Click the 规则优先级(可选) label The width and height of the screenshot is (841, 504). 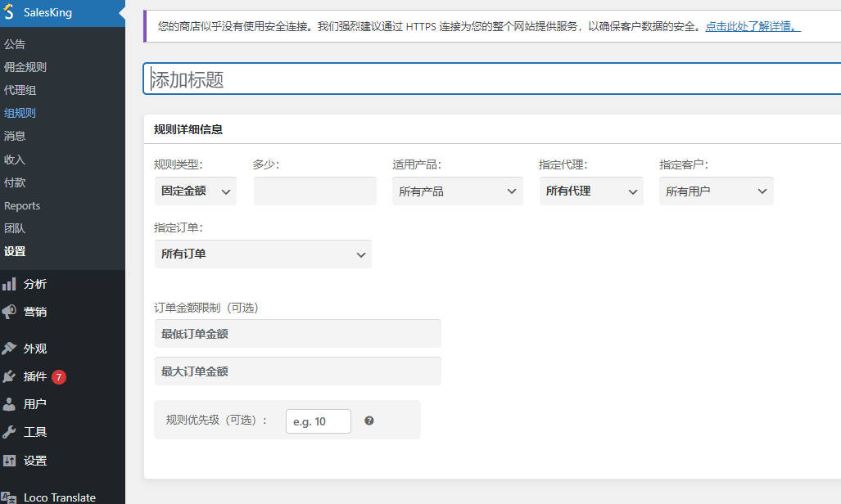217,420
